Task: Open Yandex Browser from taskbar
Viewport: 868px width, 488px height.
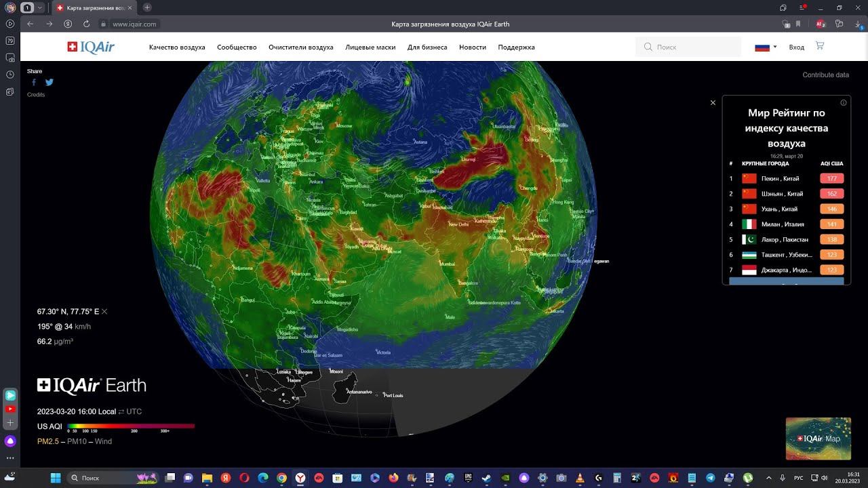Action: 300,478
